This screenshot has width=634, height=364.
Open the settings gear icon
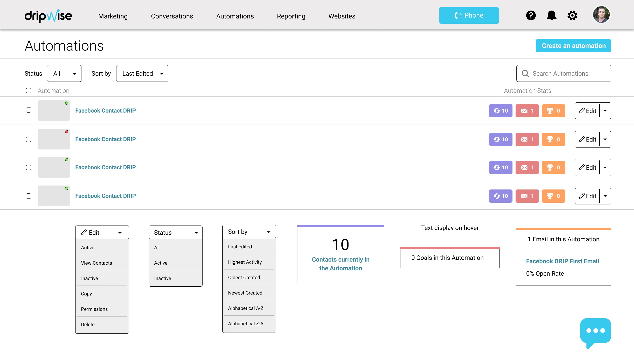click(x=572, y=16)
